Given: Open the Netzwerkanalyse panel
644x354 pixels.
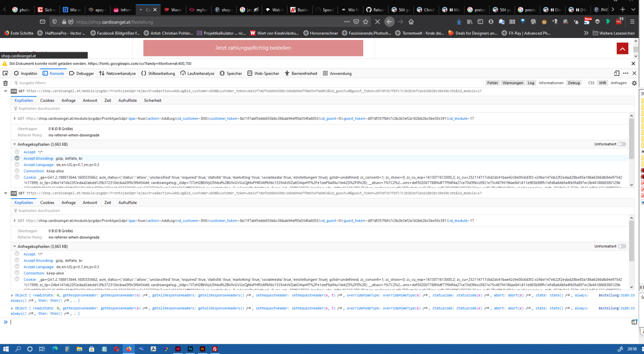Looking at the screenshot, I should [x=117, y=73].
